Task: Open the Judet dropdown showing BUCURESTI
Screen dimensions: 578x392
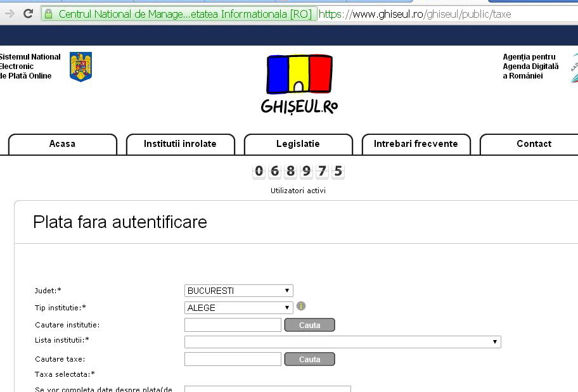Action: (x=238, y=291)
